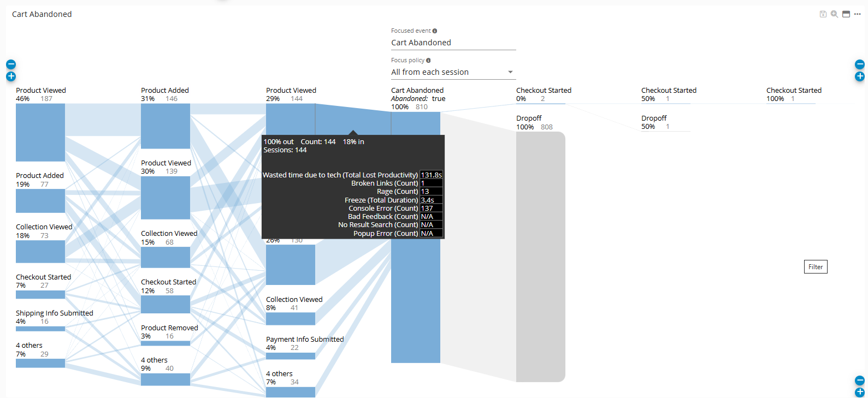The height and width of the screenshot is (398, 868).
Task: Click the save icon in widget header
Action: point(823,14)
